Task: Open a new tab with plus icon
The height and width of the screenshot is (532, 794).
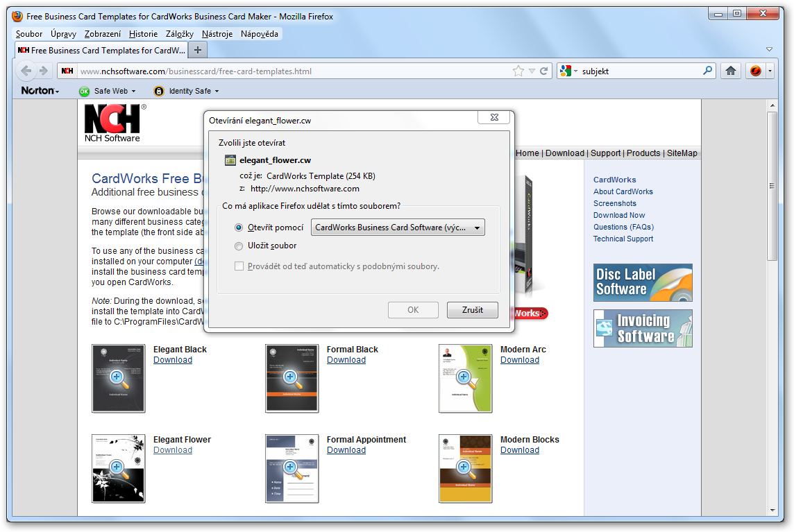Action: tap(198, 50)
